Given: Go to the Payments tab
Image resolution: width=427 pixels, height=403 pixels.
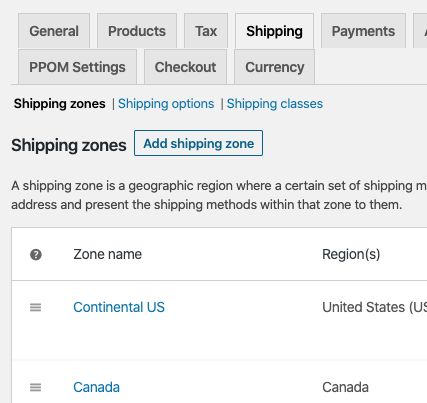Looking at the screenshot, I should (x=363, y=31).
